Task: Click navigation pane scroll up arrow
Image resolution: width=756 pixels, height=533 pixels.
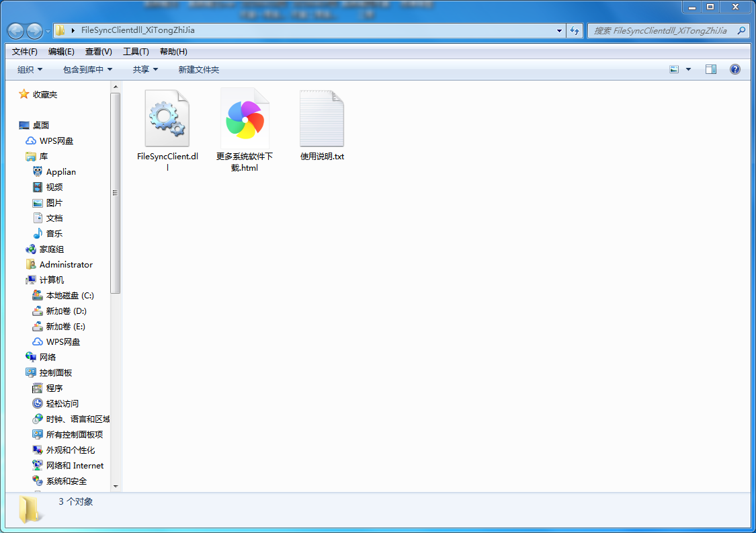Action: pos(115,87)
